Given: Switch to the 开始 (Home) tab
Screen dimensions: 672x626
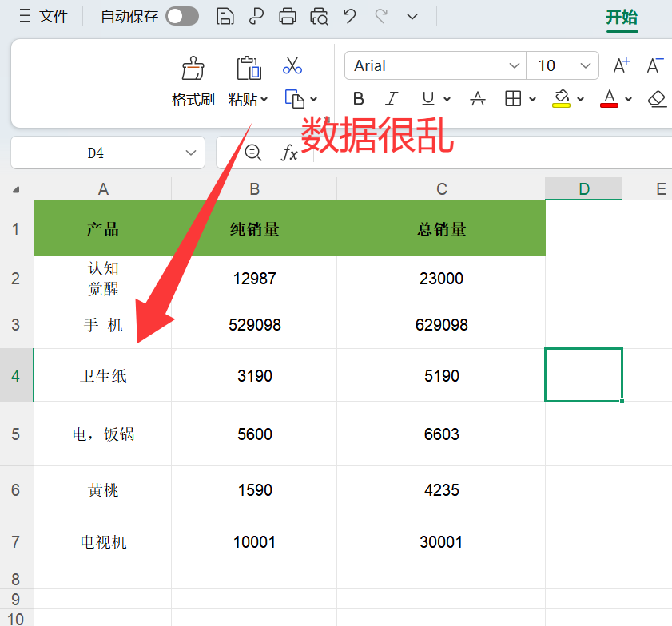Looking at the screenshot, I should pos(622,17).
